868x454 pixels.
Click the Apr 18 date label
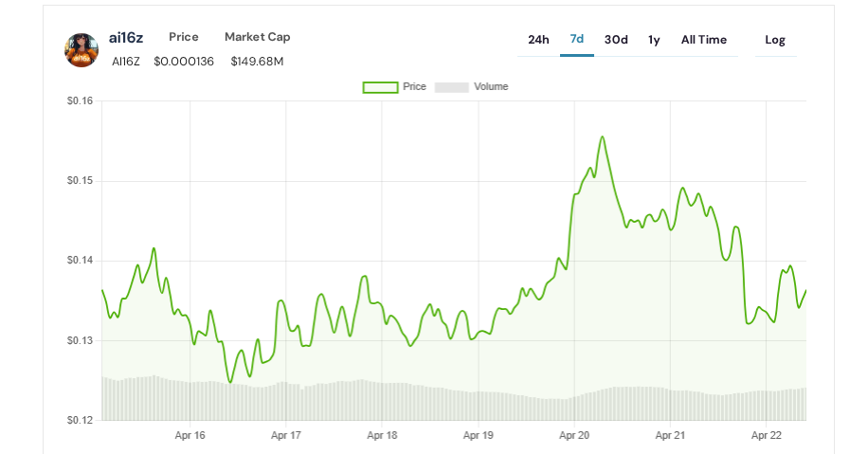[x=382, y=435]
